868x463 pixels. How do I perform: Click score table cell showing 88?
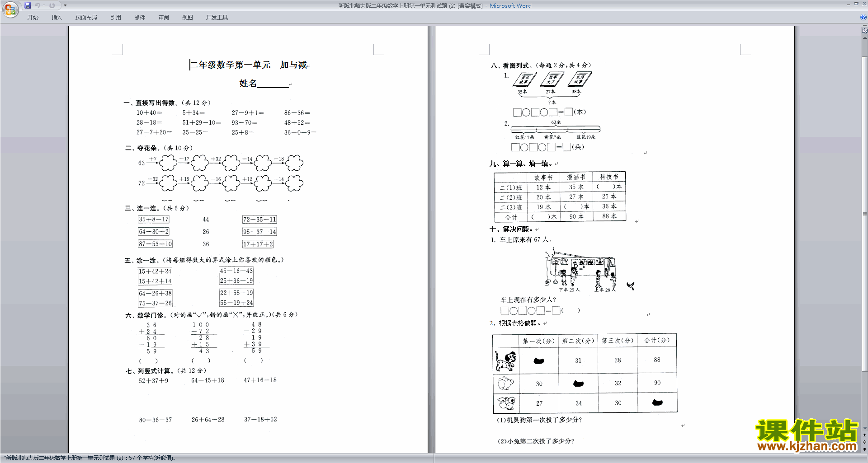tap(657, 360)
